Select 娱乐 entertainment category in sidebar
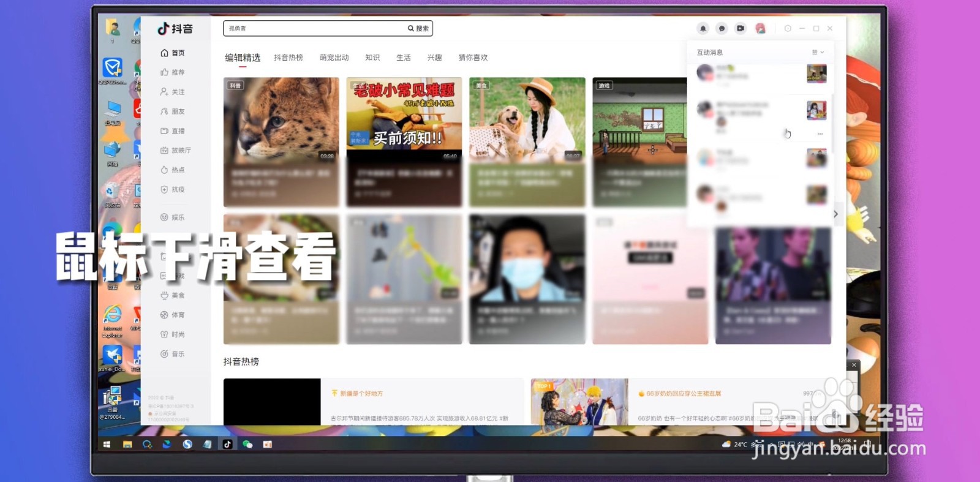This screenshot has width=980, height=482. 173,217
